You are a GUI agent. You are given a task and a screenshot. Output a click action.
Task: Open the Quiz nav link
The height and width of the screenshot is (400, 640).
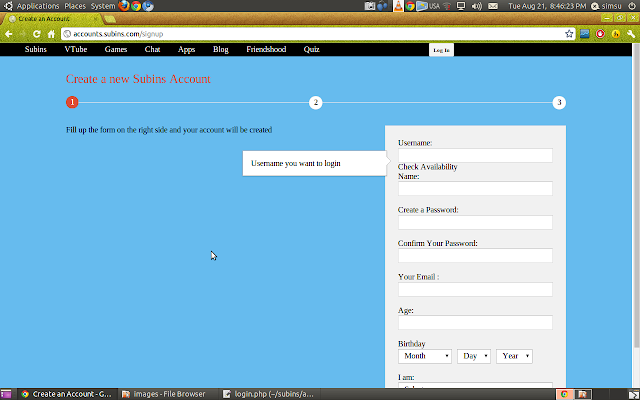pos(311,49)
